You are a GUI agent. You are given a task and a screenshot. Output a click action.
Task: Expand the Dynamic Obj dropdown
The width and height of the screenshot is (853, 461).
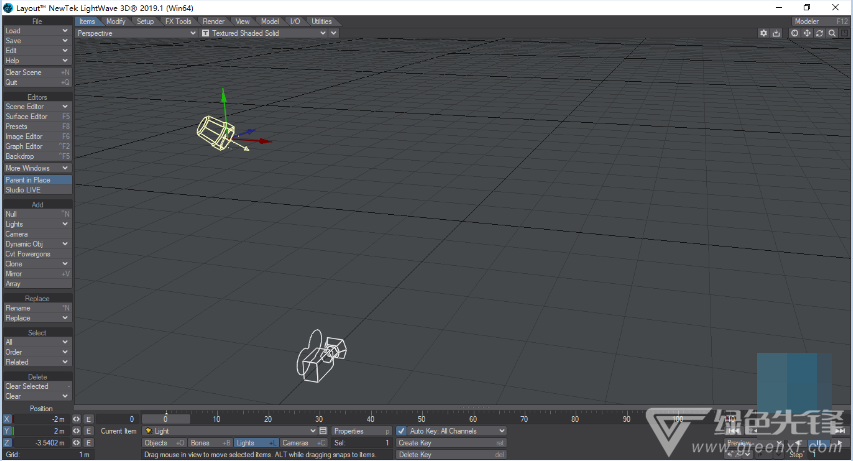point(38,244)
